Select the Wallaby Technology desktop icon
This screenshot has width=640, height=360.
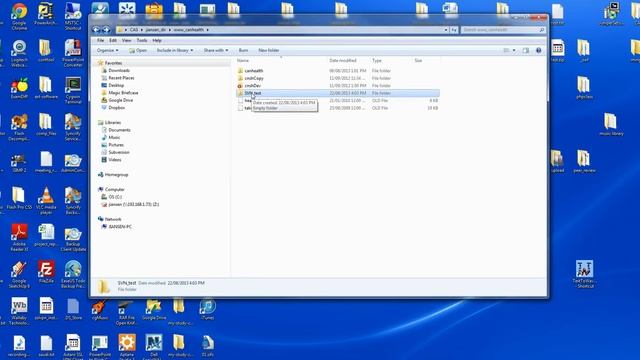coord(19,311)
